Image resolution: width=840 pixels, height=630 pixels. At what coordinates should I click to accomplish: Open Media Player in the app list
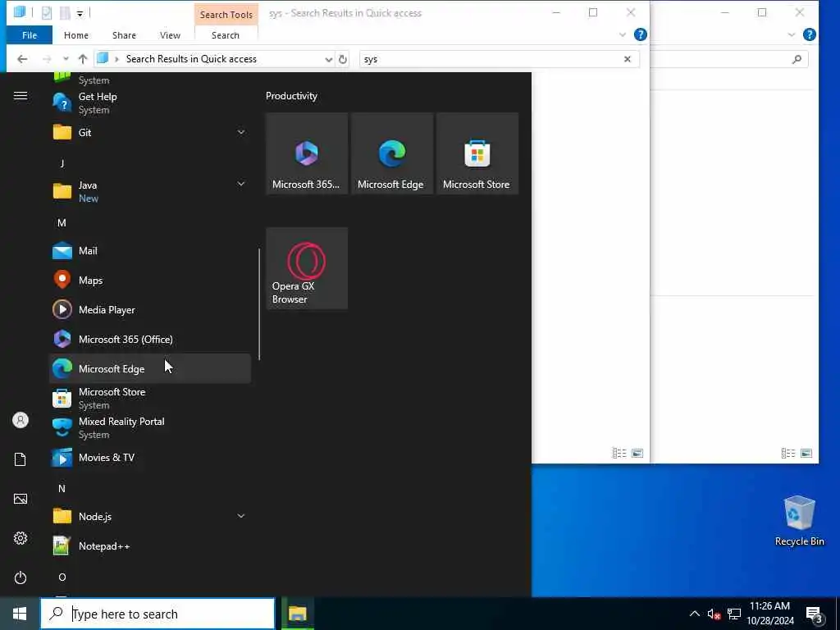[x=149, y=309]
